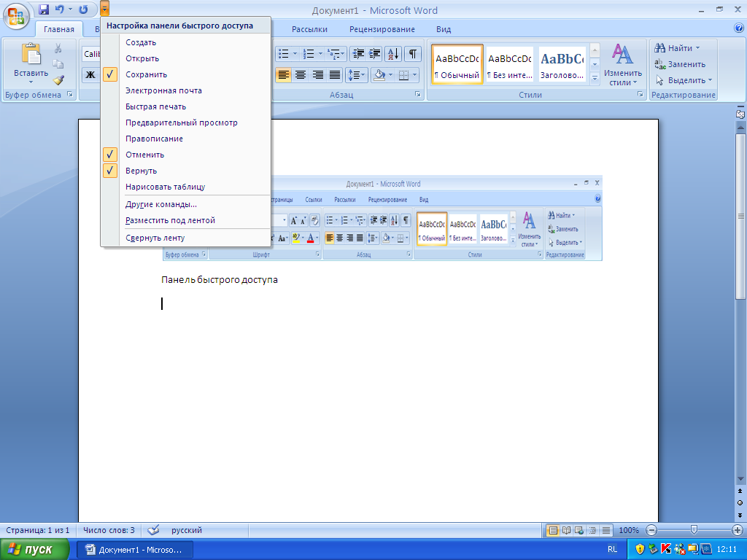Switch to the Вид tab
This screenshot has width=747, height=560.
pos(444,29)
